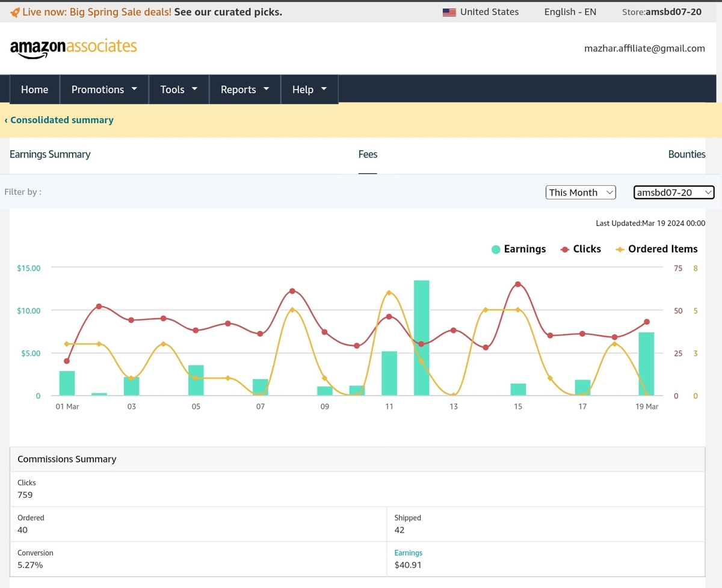Click the United States flag icon
722x588 pixels.
(449, 12)
